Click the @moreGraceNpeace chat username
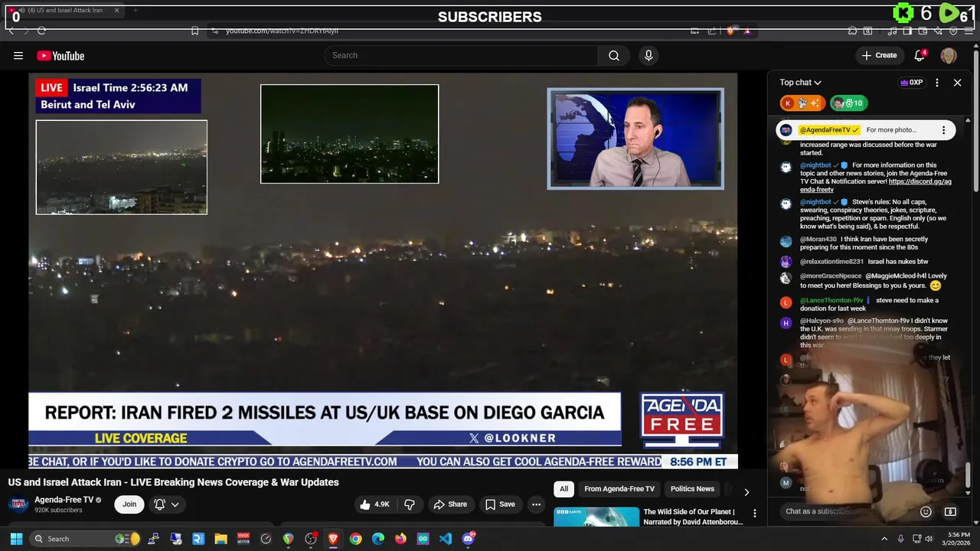The width and height of the screenshot is (980, 551). (831, 275)
